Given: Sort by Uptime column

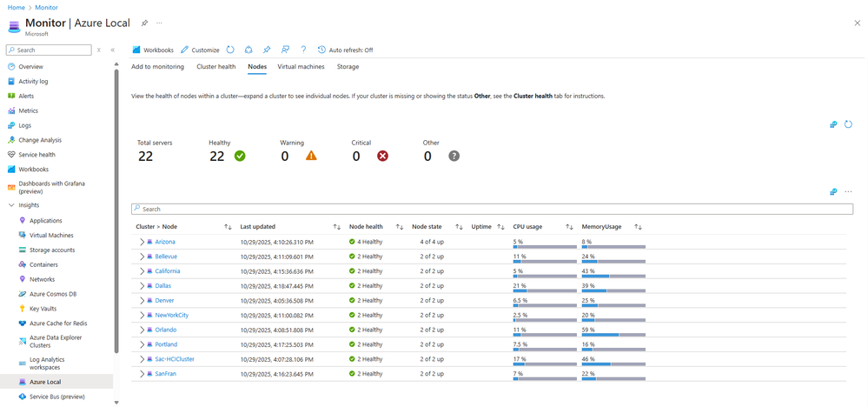Looking at the screenshot, I should click(501, 227).
